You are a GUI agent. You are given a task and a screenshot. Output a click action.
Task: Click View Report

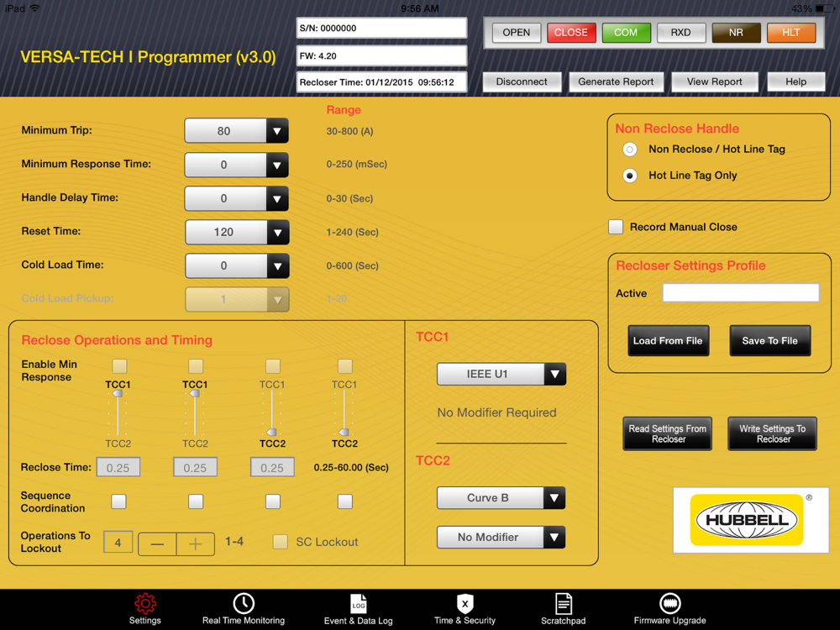[714, 82]
